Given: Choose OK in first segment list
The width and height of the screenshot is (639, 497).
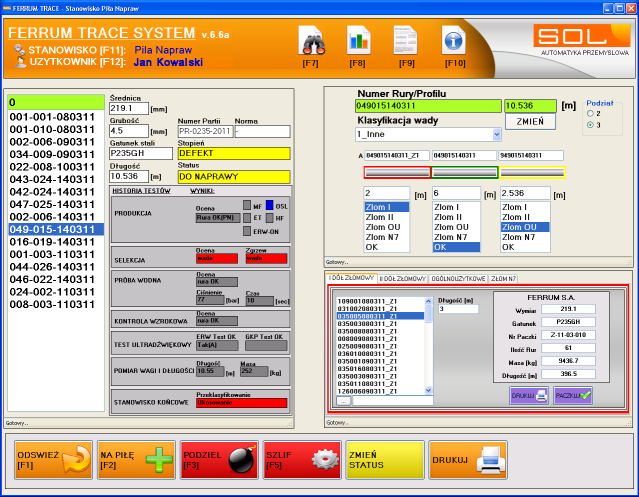Looking at the screenshot, I should coord(386,247).
